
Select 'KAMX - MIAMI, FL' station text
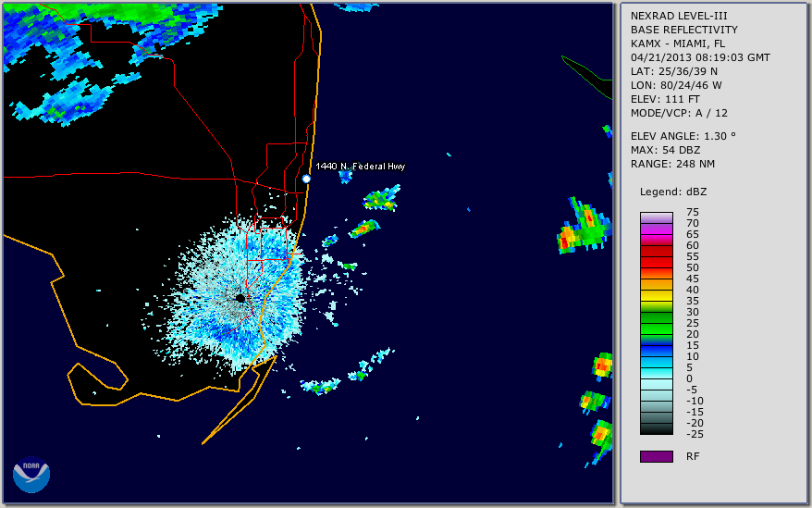point(678,43)
